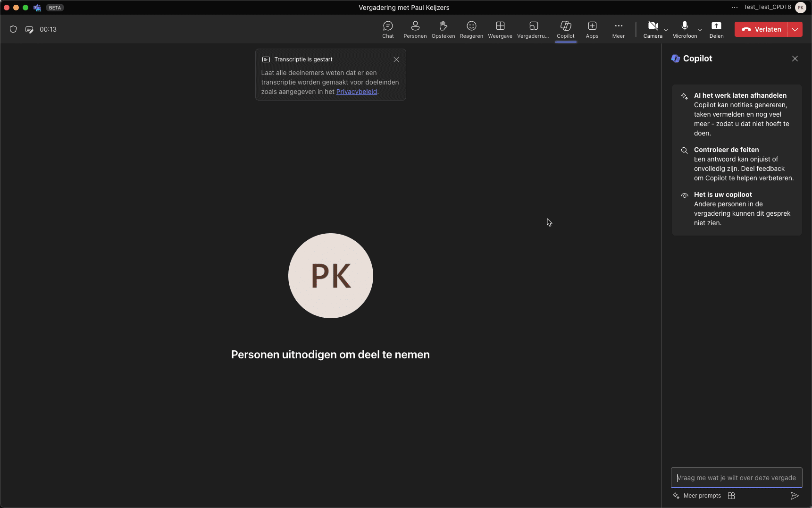Click the Copilot question input field
This screenshot has width=812, height=508.
[736, 477]
